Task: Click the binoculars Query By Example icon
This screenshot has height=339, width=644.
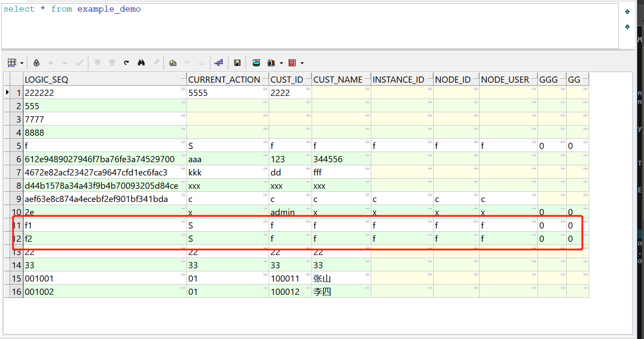Action: click(141, 63)
